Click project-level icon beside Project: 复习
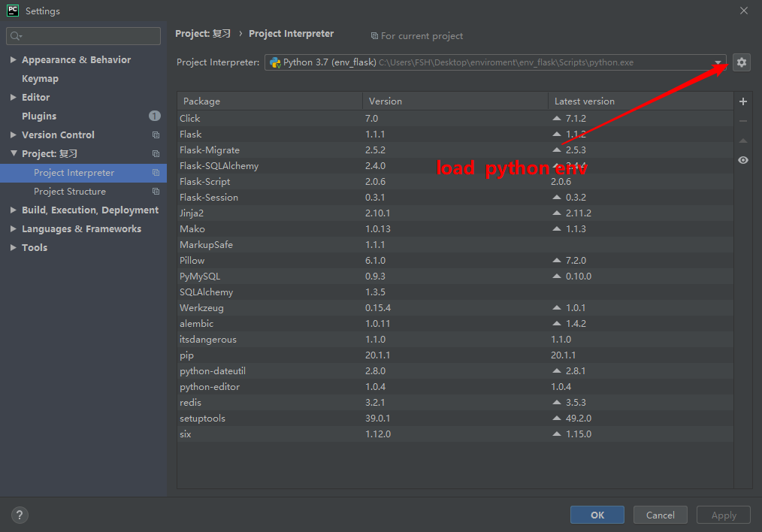762x532 pixels. pyautogui.click(x=156, y=153)
